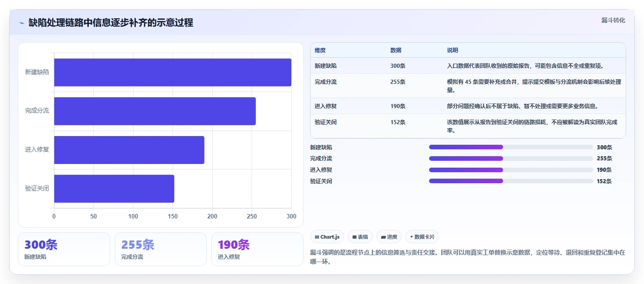Screen dimensions: 644x284
Task: Click the 表格 chip
Action: click(x=360, y=237)
